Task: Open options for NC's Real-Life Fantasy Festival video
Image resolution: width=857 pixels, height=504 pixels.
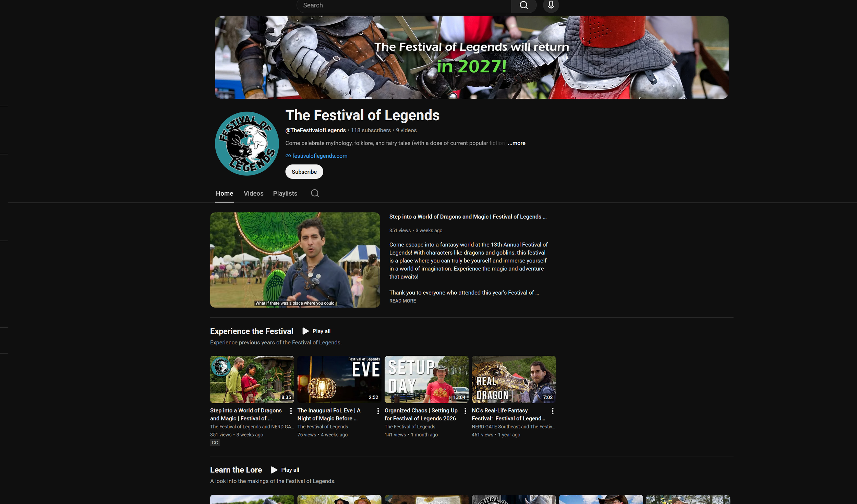Action: [552, 411]
